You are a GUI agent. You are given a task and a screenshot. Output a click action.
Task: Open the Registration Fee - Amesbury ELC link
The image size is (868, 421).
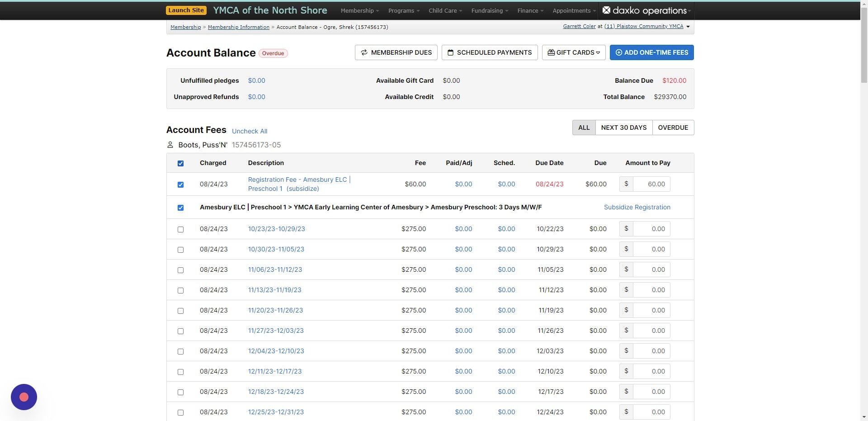point(299,184)
